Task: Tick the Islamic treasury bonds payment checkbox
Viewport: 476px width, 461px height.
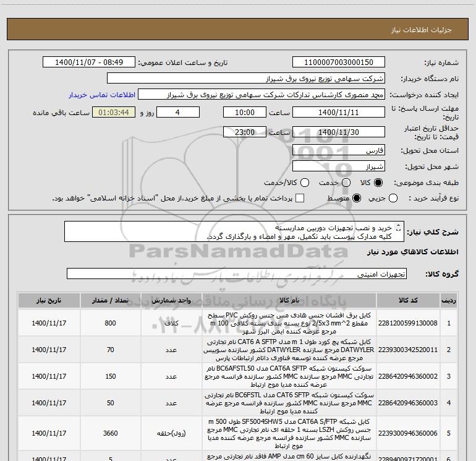Action: (x=300, y=198)
